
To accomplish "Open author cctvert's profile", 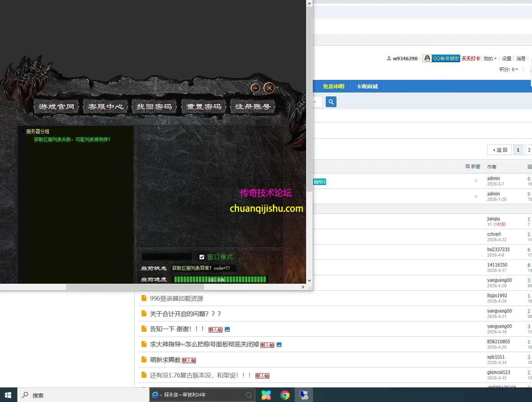I will 494,234.
